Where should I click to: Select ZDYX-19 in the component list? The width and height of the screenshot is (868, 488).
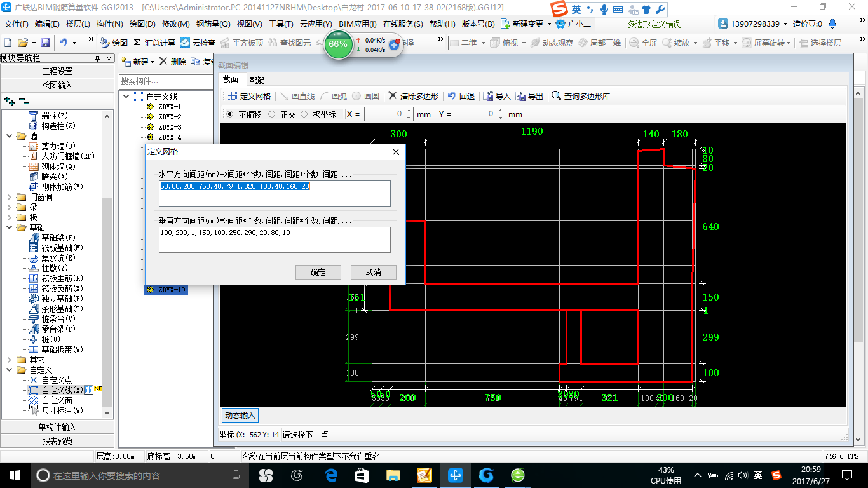(165, 290)
